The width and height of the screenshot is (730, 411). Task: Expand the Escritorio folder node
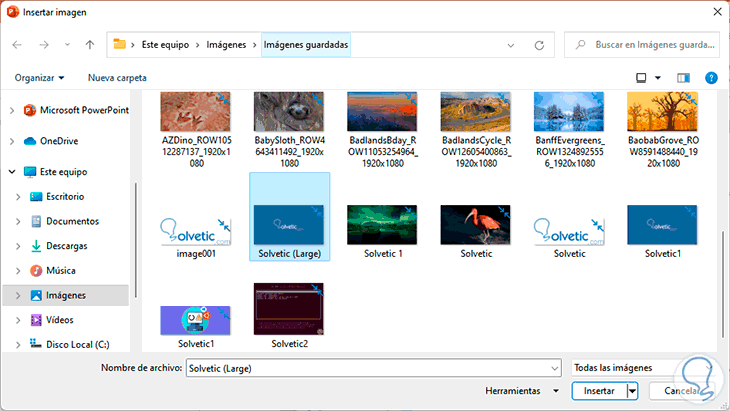18,197
